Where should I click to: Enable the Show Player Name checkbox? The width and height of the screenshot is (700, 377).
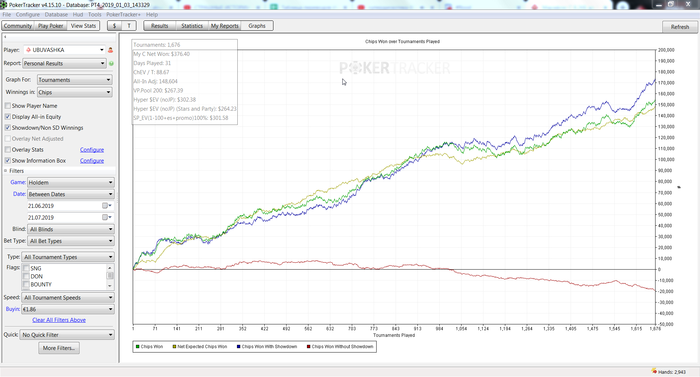(8, 106)
